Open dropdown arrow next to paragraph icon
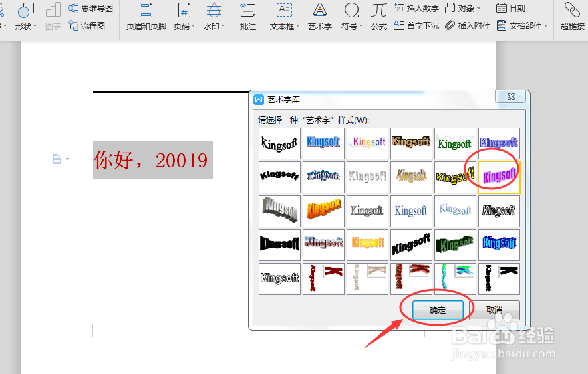Image resolution: width=588 pixels, height=374 pixels. pyautogui.click(x=67, y=159)
